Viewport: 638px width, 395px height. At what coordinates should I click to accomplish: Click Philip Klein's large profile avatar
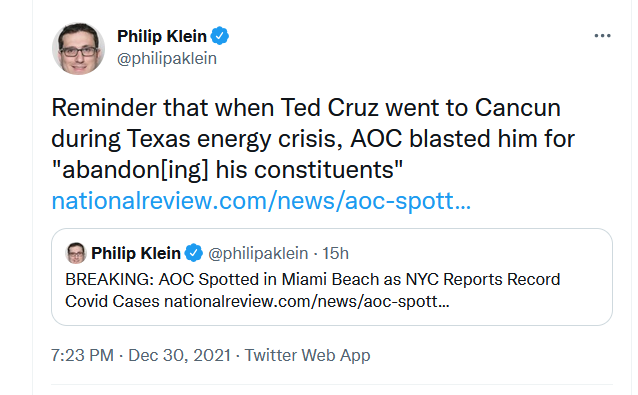tap(79, 49)
